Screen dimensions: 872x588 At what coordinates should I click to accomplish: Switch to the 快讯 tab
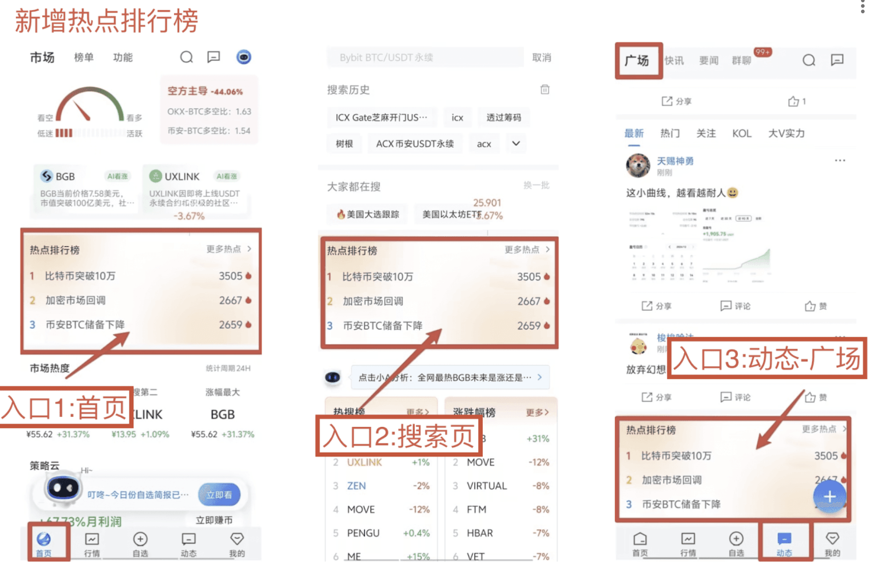tap(674, 61)
